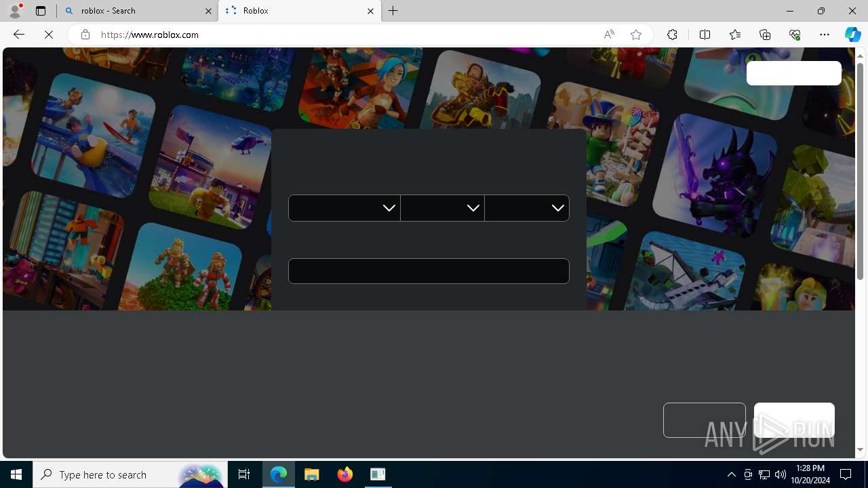Open Settings and more ellipsis menu
The width and height of the screenshot is (868, 488).
(825, 35)
